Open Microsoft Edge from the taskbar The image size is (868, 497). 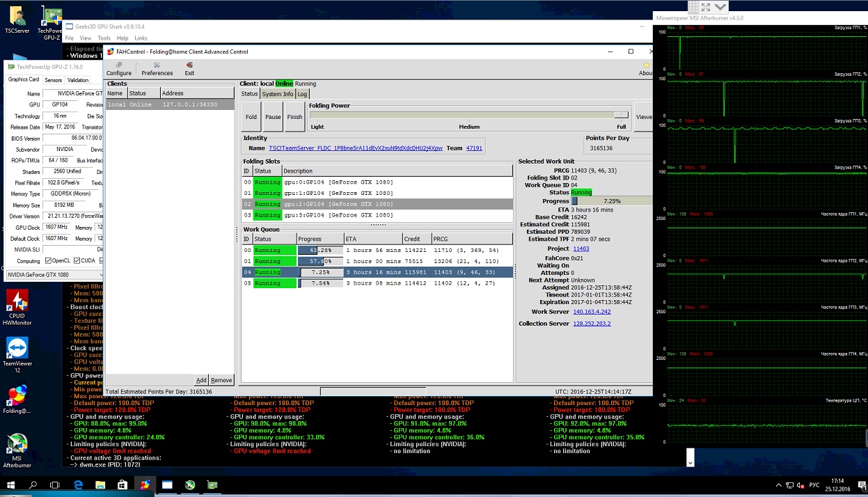coord(79,484)
